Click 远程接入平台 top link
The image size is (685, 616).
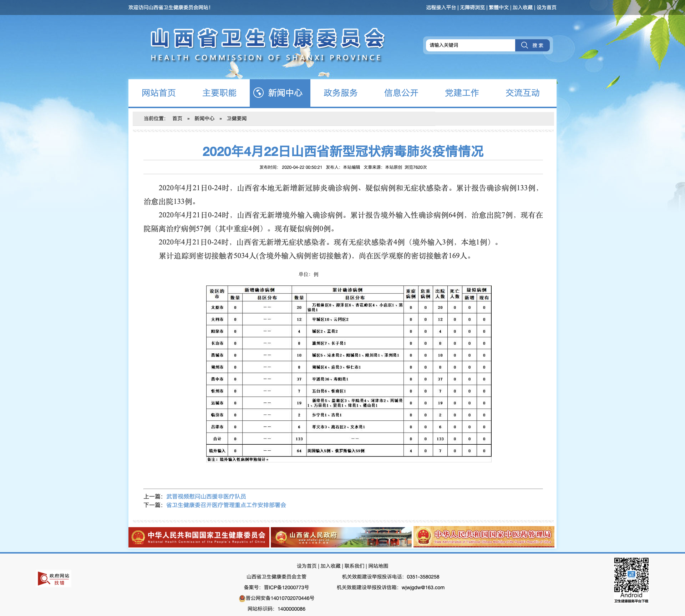(x=441, y=7)
